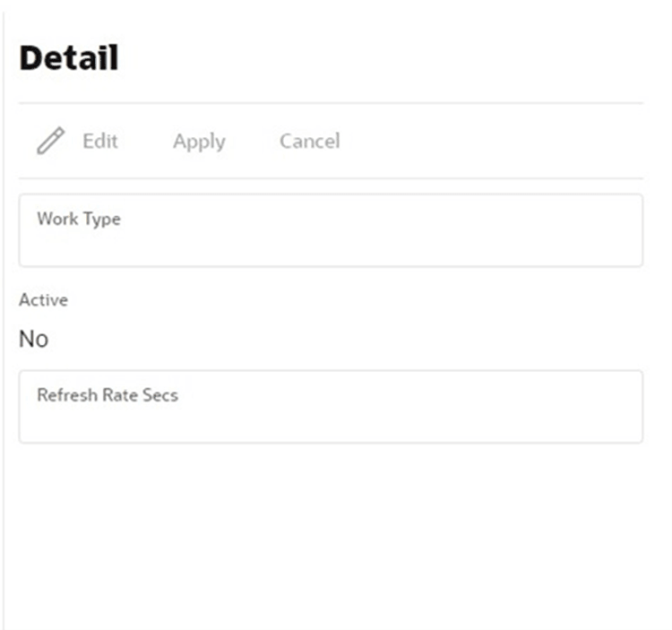Click the Work Type label text
Viewport: 672px width, 630px height.
click(x=79, y=219)
